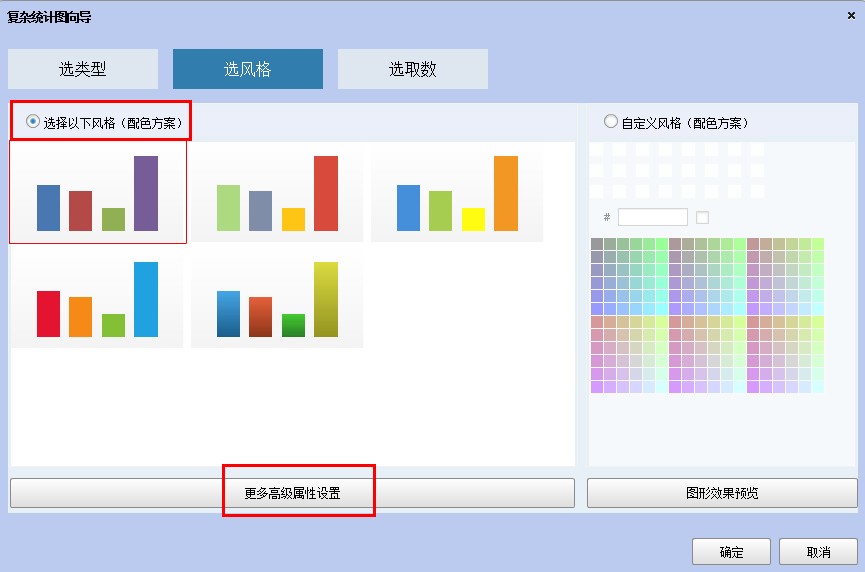The width and height of the screenshot is (865, 572).
Task: Click 更多高级属性设置 button
Action: coord(292,493)
